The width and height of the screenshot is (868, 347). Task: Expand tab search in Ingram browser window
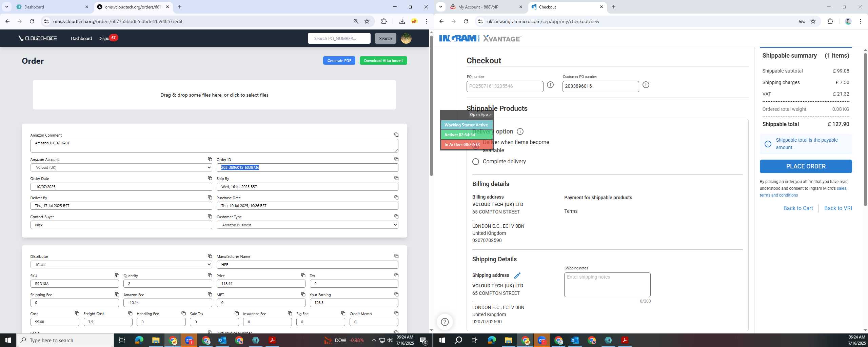(440, 7)
